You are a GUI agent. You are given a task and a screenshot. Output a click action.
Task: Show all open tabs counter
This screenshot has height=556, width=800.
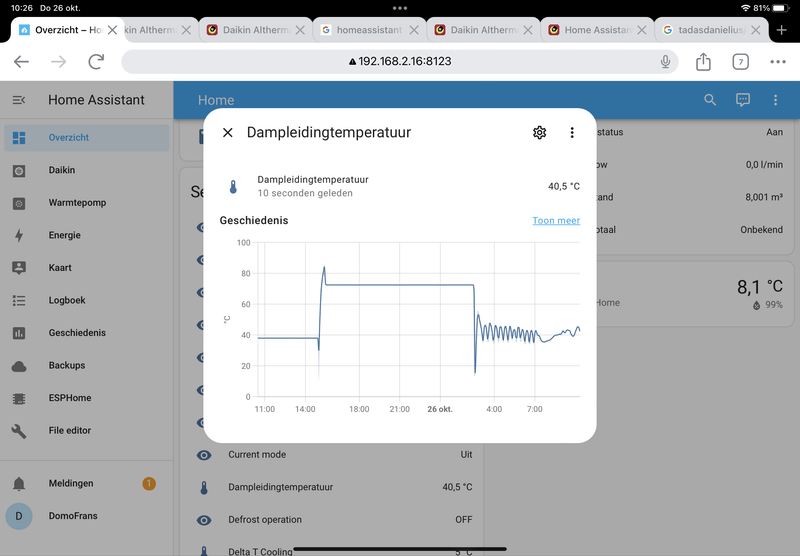click(x=740, y=62)
